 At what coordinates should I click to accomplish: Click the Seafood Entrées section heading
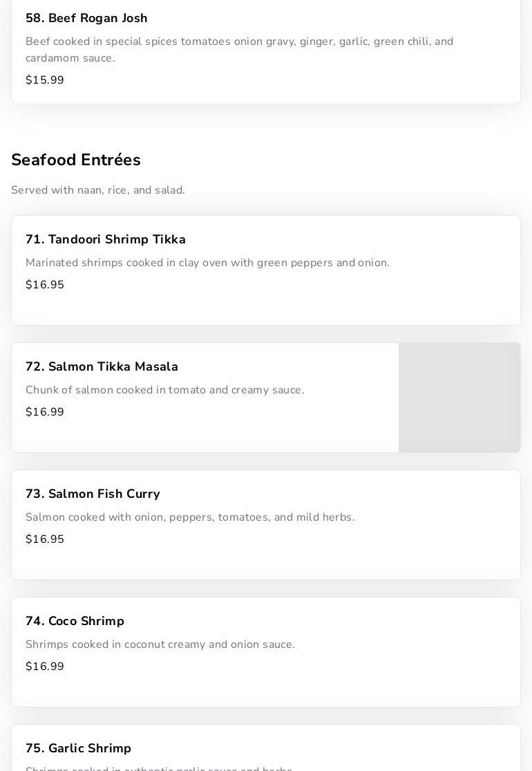point(76,160)
